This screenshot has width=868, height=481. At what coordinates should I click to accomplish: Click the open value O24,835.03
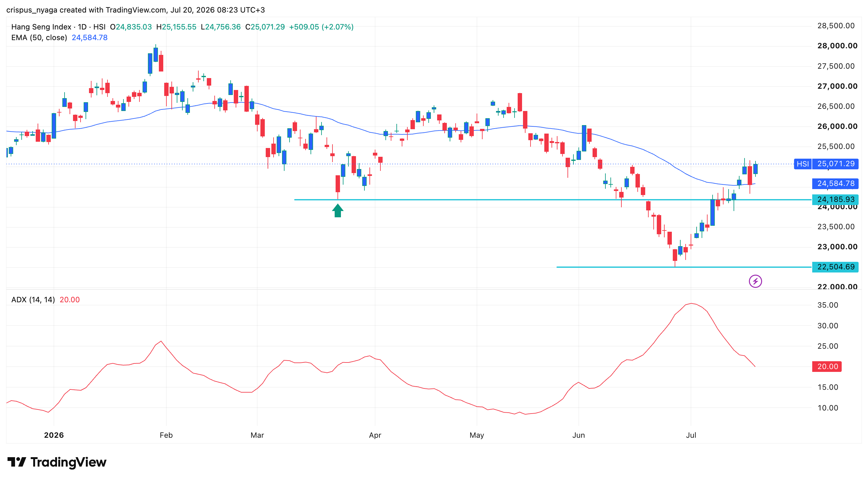[131, 27]
